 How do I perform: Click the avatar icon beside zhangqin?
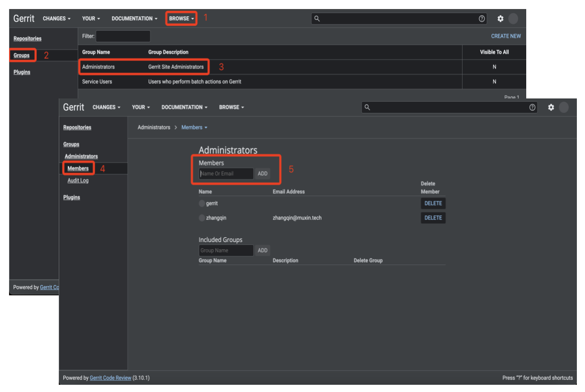(202, 218)
